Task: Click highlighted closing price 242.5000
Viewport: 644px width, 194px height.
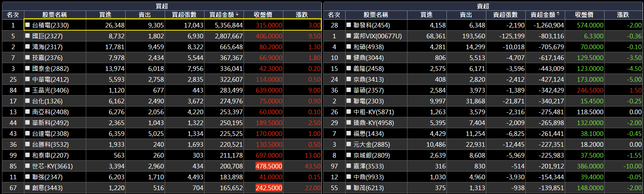Action: point(269,188)
